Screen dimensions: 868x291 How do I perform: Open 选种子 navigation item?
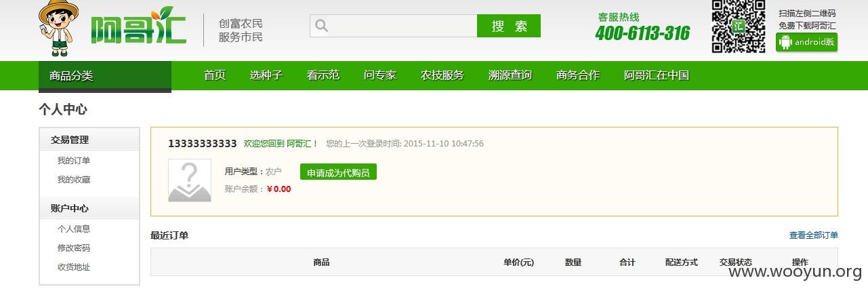[266, 75]
